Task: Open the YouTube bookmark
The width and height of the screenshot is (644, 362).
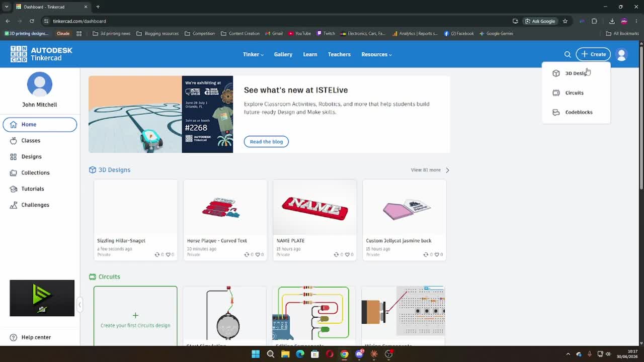Action: [x=299, y=34]
